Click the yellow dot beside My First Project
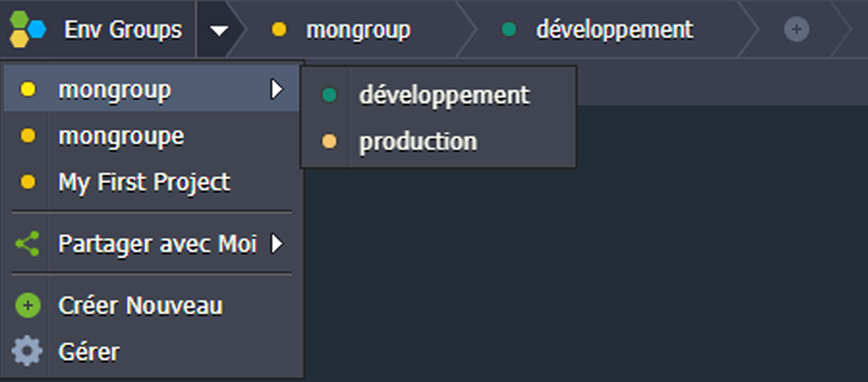The height and width of the screenshot is (382, 868). 28,182
